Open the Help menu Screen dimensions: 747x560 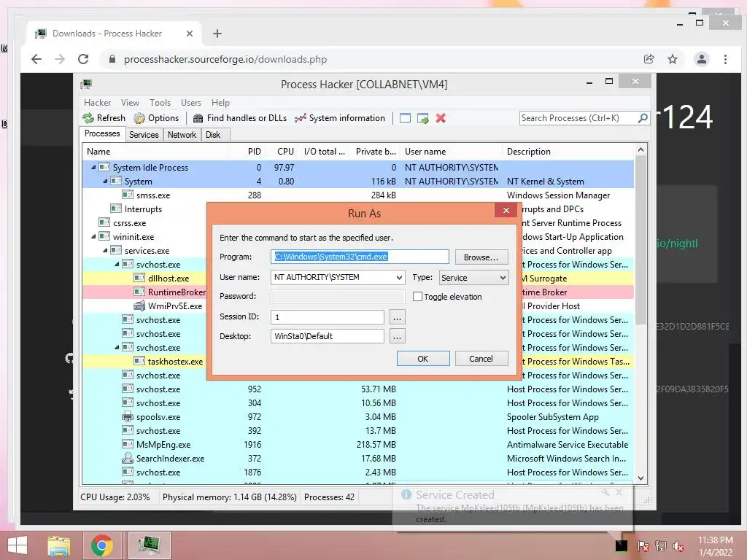coord(220,102)
